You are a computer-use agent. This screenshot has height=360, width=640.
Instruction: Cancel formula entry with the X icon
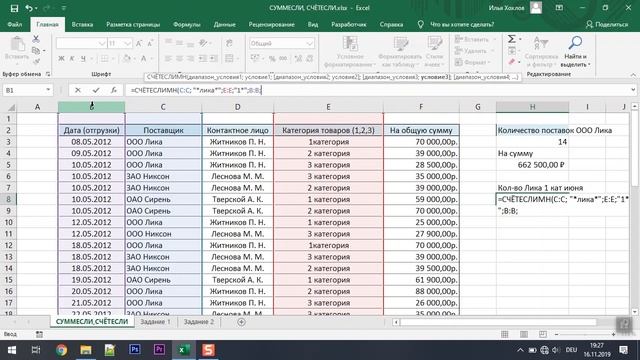click(x=78, y=90)
